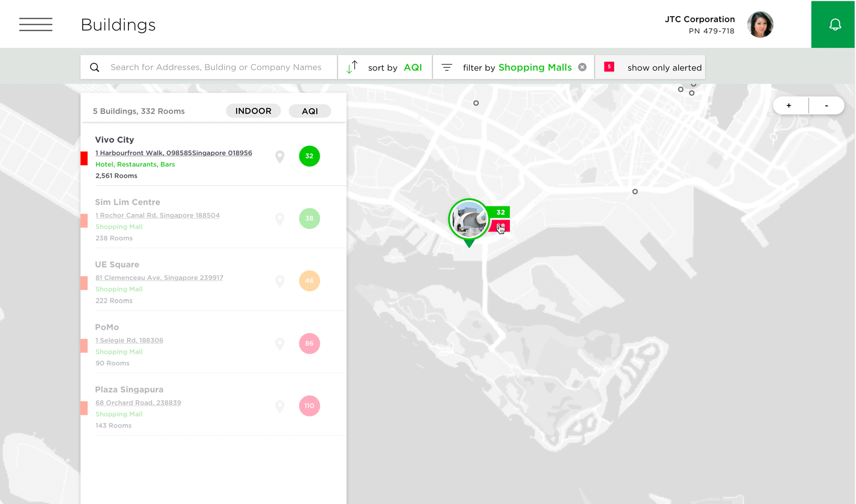This screenshot has width=856, height=504.
Task: Click the sort direction arrows icon
Action: click(352, 67)
